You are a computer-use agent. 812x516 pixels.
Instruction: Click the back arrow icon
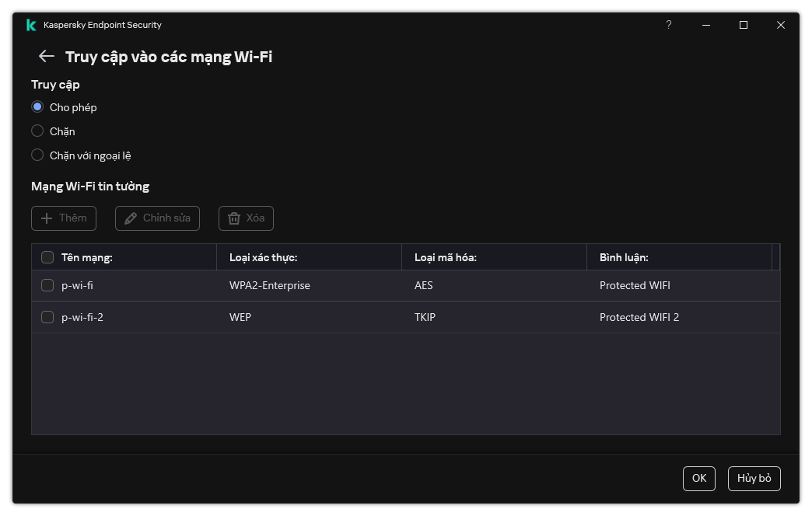(x=46, y=56)
